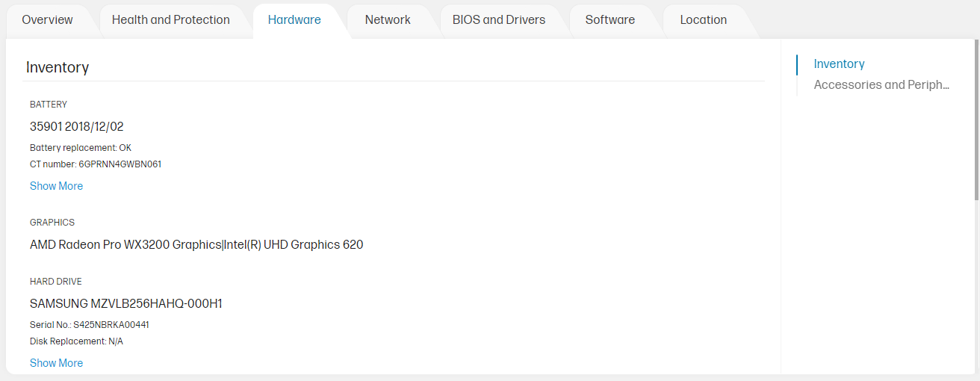Open BIOS and Drivers tab
The width and height of the screenshot is (980, 381).
[498, 20]
